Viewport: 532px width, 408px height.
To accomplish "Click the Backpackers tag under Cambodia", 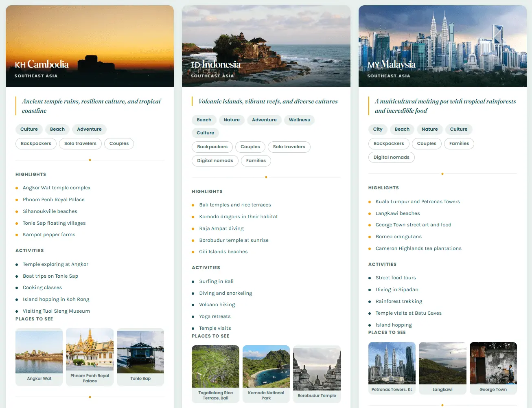I will (x=36, y=143).
